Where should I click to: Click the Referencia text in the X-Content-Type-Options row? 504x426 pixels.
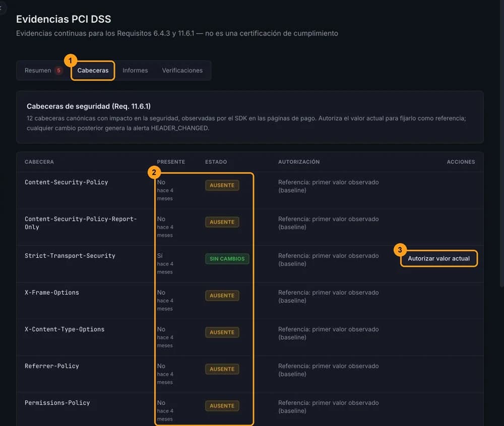(x=328, y=333)
